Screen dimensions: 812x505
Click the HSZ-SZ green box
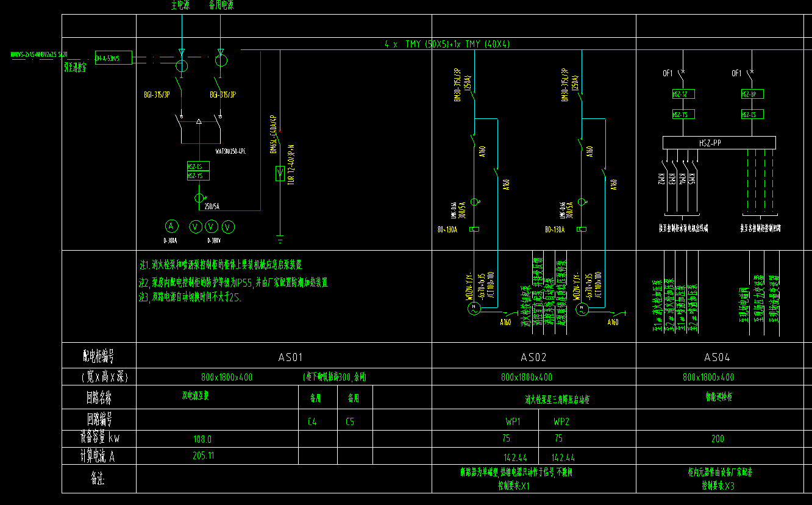point(683,95)
